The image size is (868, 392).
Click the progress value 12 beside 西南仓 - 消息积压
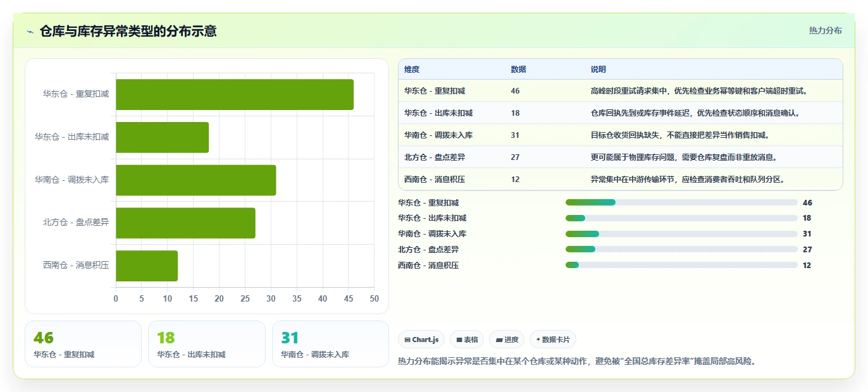click(x=807, y=266)
